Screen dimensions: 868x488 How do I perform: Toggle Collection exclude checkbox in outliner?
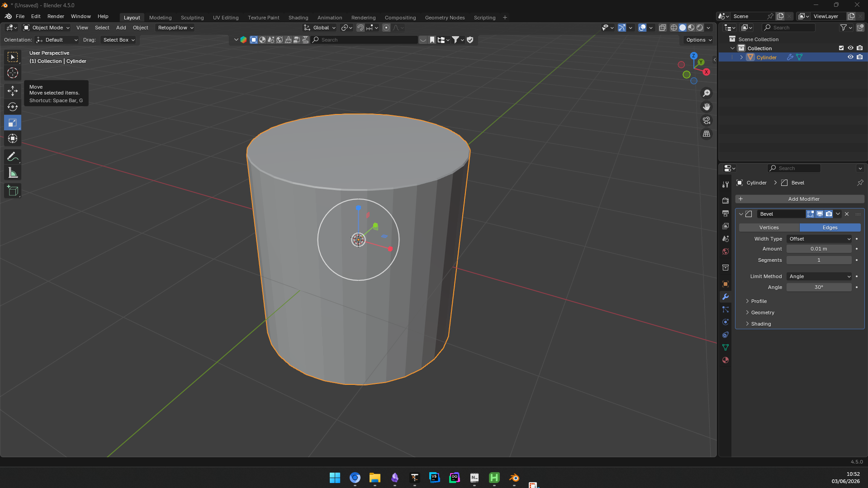pos(841,48)
